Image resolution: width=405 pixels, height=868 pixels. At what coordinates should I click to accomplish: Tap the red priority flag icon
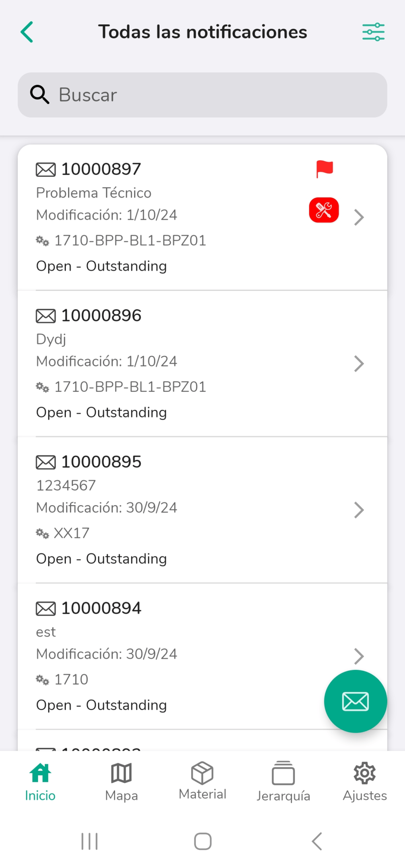point(324,169)
